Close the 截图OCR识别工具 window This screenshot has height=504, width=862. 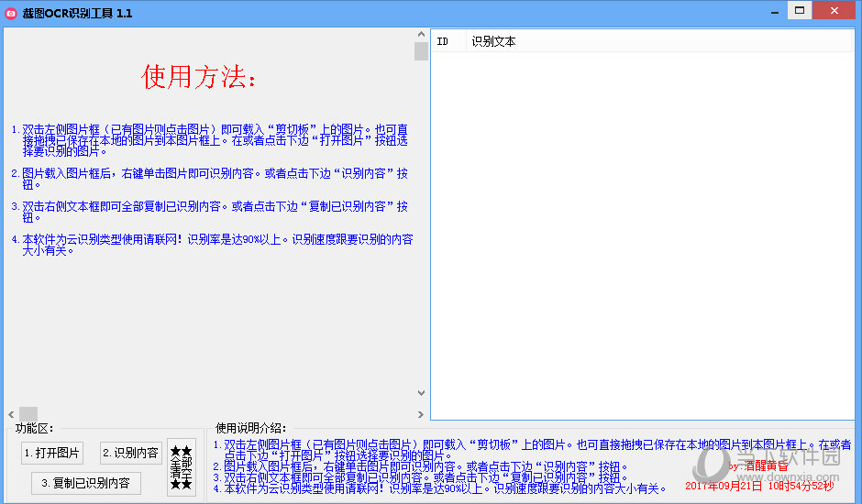coord(834,10)
